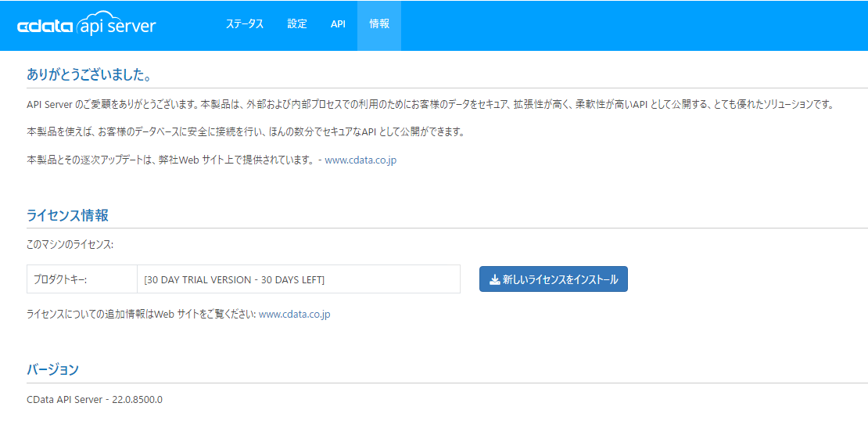This screenshot has height=421, width=868.
Task: Open the www.cdata.co.jp link under the thank-you section
Action: (x=360, y=160)
